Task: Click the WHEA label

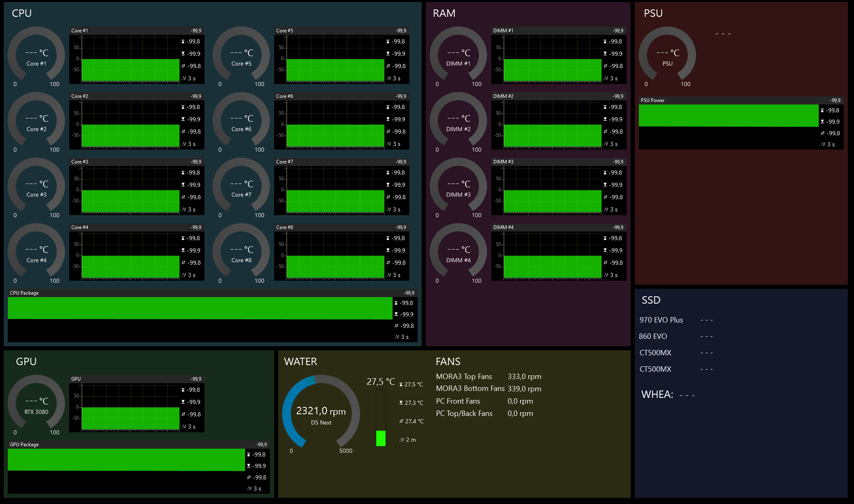Action: tap(657, 395)
